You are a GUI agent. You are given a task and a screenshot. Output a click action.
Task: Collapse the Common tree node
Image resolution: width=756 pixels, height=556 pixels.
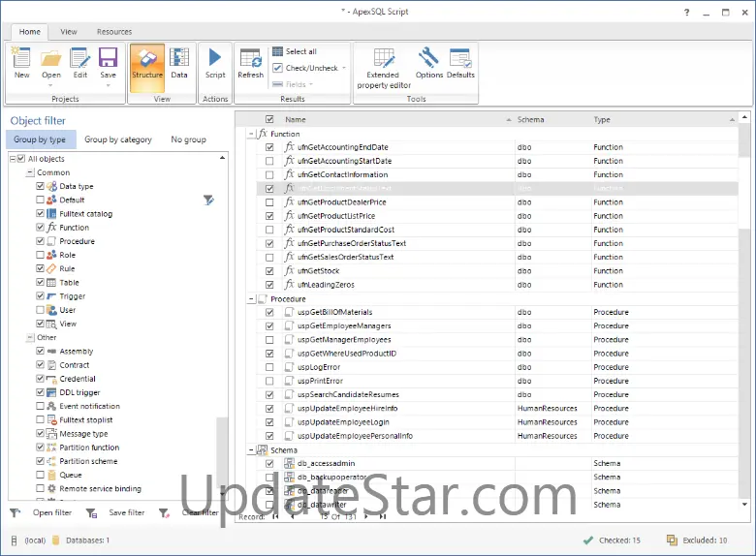pyautogui.click(x=30, y=172)
